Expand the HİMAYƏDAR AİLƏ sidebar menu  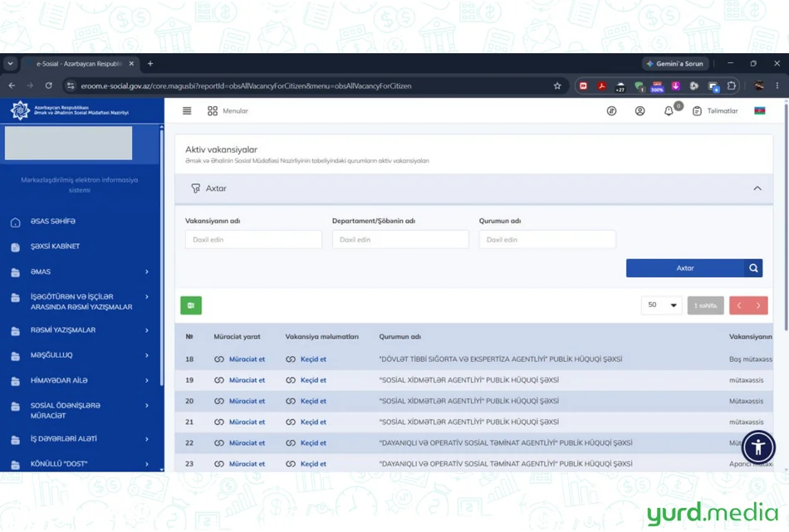[81, 381]
